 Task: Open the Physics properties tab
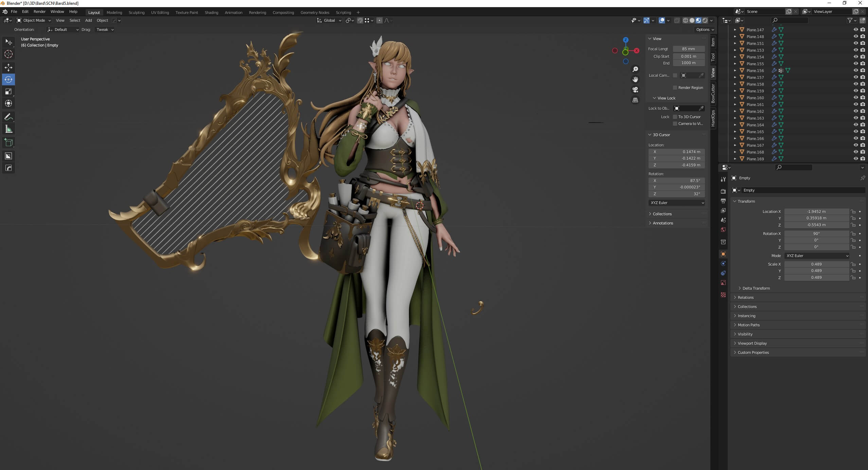pos(723,264)
